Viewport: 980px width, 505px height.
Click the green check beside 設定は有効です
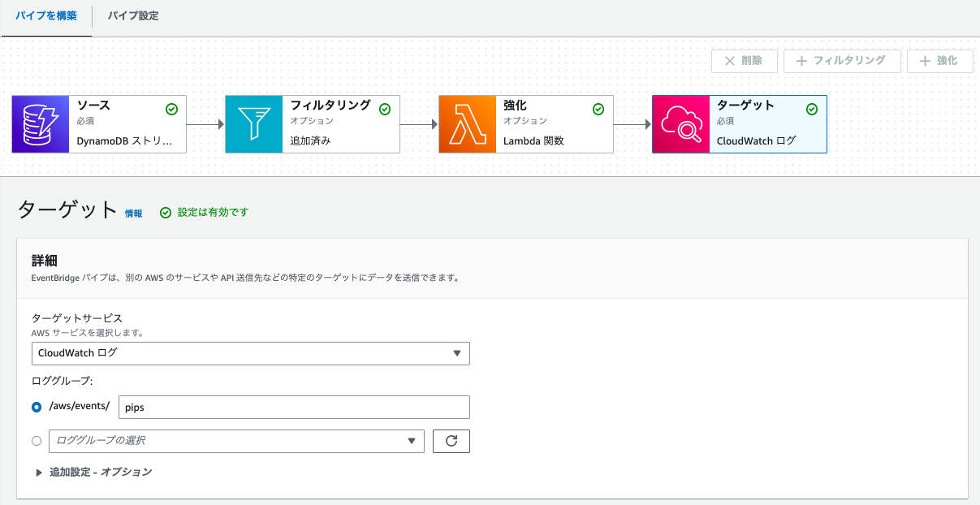(x=166, y=213)
